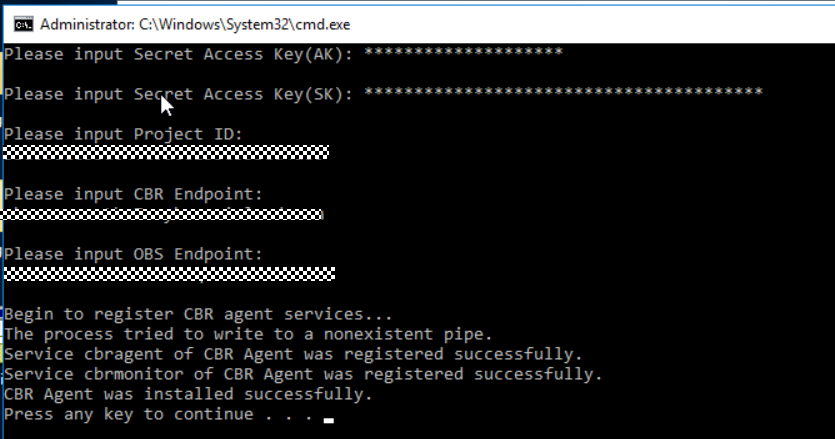Click the redacted Project ID value

(166, 152)
